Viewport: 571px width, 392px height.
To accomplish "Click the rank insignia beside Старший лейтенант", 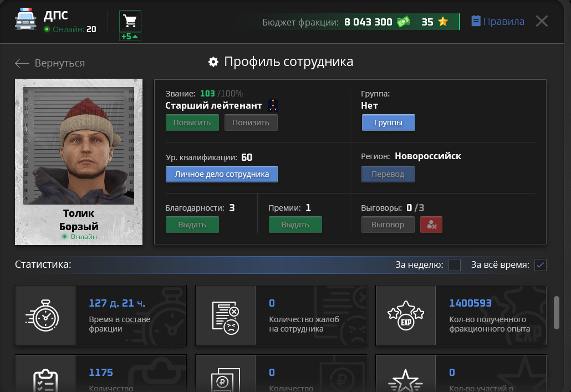I will tap(272, 105).
